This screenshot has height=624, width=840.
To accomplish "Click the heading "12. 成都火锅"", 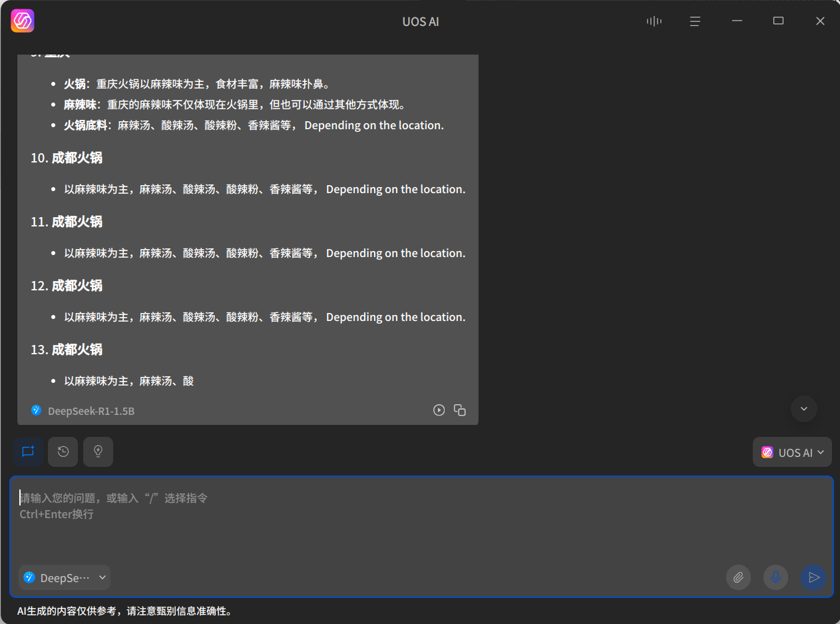I will click(x=67, y=286).
